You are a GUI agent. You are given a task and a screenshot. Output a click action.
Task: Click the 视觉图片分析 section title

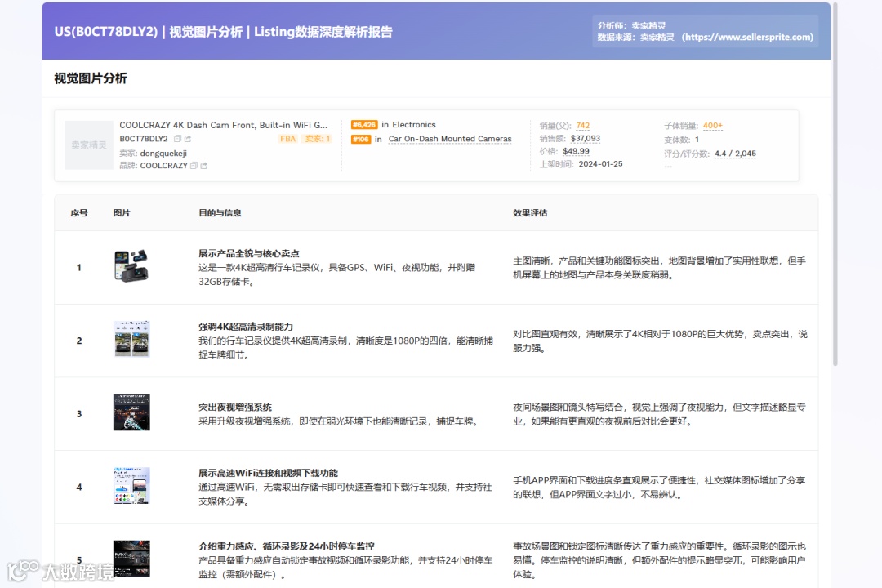(91, 78)
